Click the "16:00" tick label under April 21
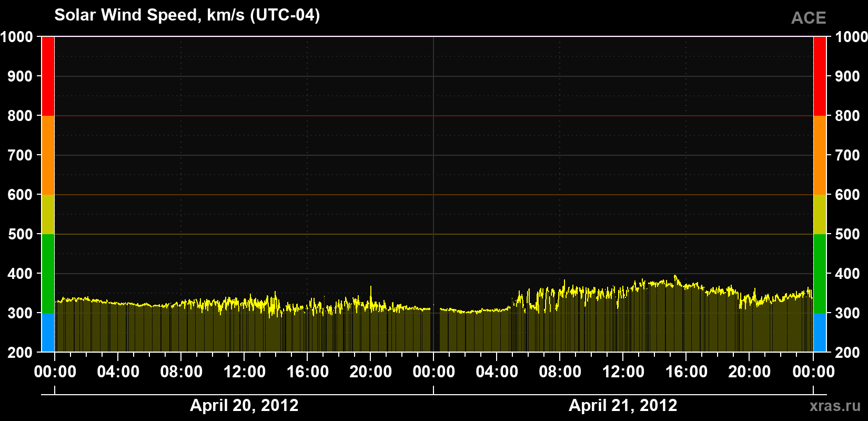The height and width of the screenshot is (421, 868). tap(687, 372)
